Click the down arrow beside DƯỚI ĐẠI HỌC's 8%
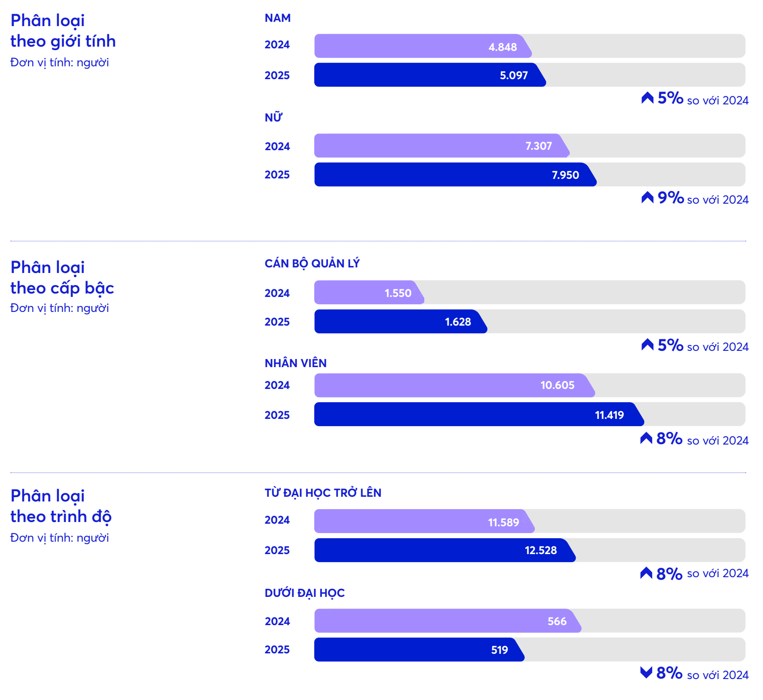Image resolution: width=763 pixels, height=700 pixels. [x=646, y=672]
